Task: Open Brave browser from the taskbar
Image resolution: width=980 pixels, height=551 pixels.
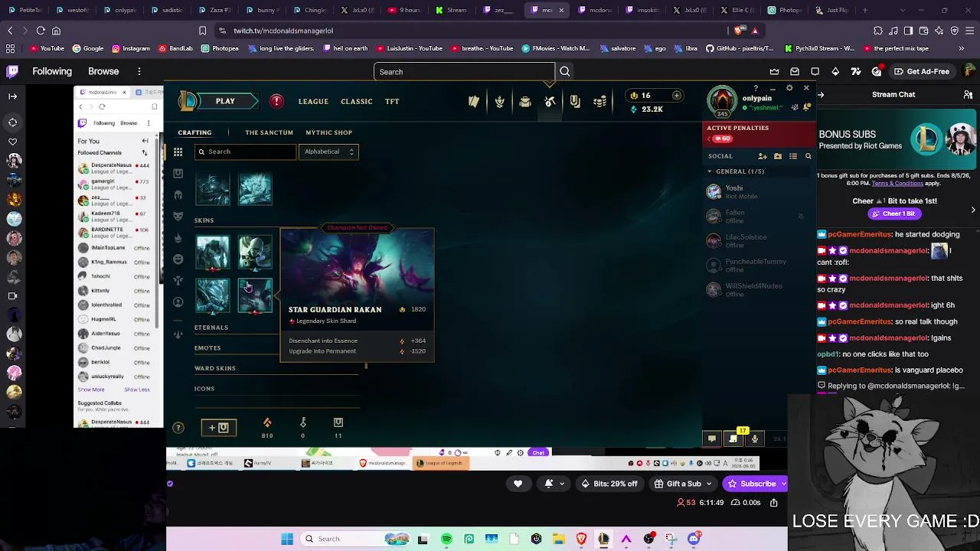Action: coord(581,539)
